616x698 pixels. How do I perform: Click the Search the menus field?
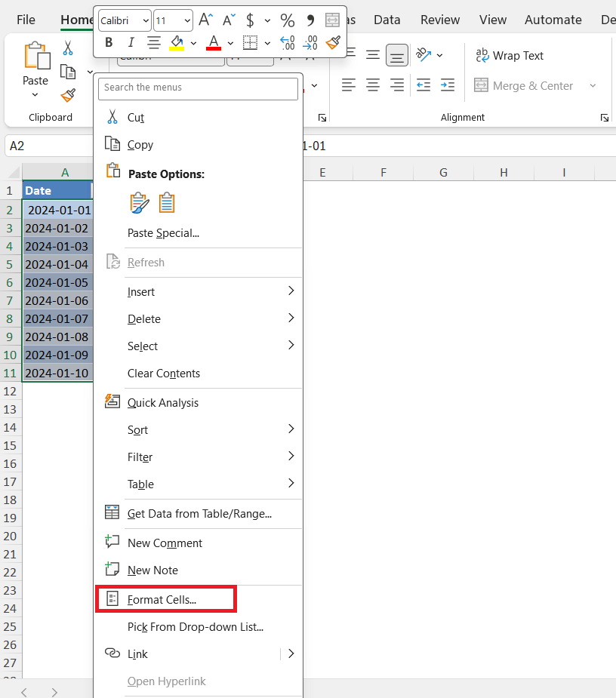(198, 88)
